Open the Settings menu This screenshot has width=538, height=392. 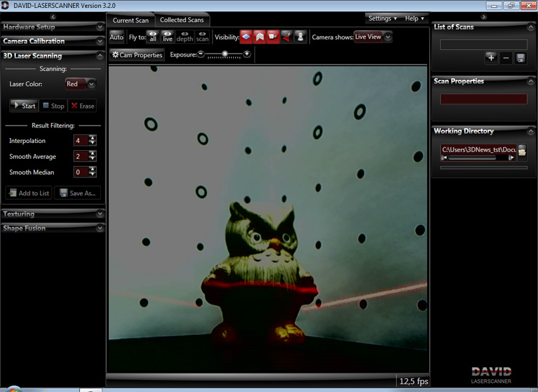tap(383, 19)
